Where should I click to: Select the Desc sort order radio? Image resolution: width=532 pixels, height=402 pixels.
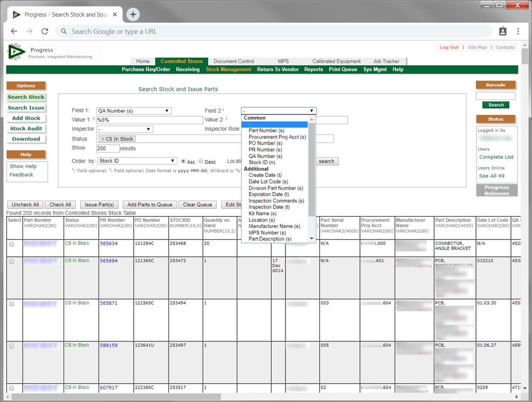(201, 161)
